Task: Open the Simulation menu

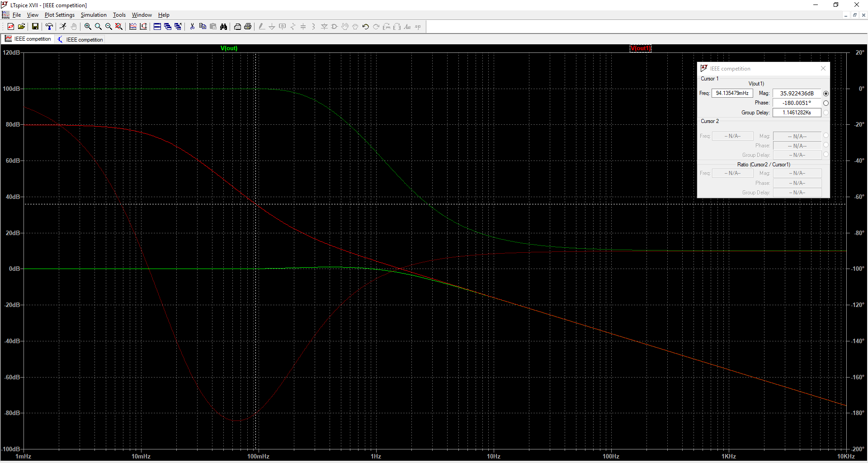Action: 94,15
